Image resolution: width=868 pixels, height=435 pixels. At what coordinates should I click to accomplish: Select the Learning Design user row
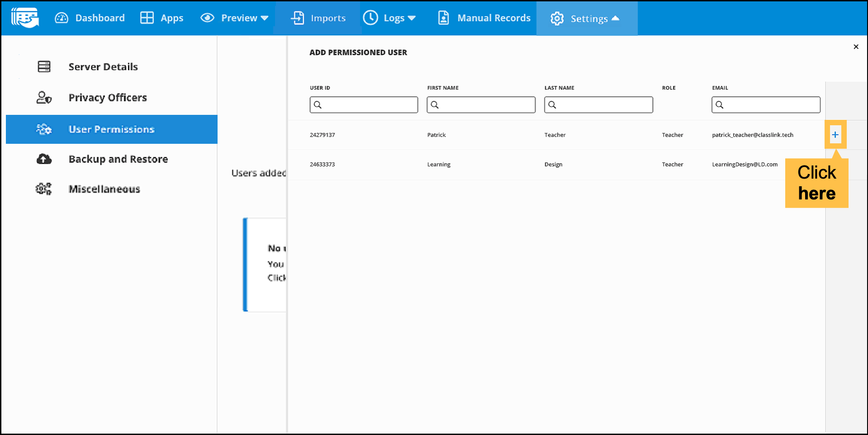(543, 165)
